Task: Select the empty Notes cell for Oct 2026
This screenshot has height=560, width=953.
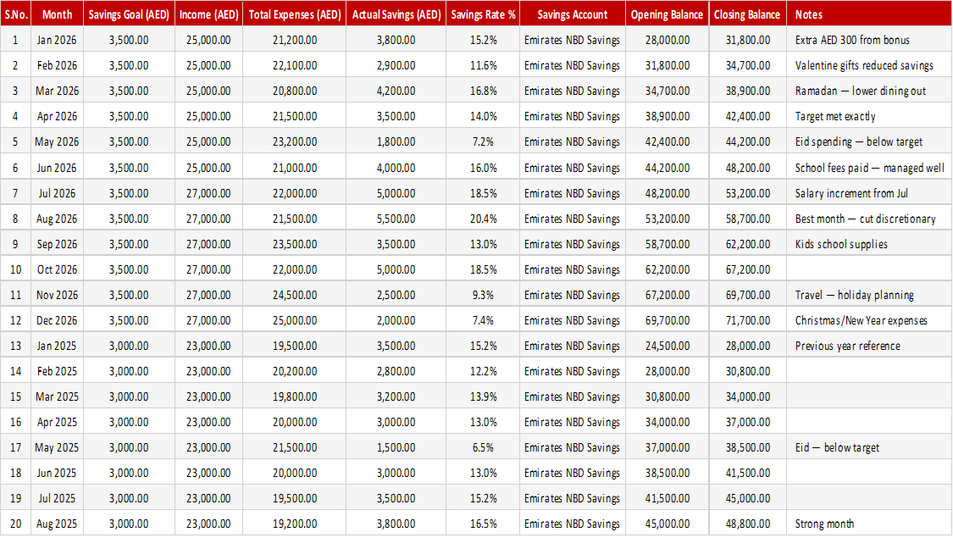Action: point(869,269)
